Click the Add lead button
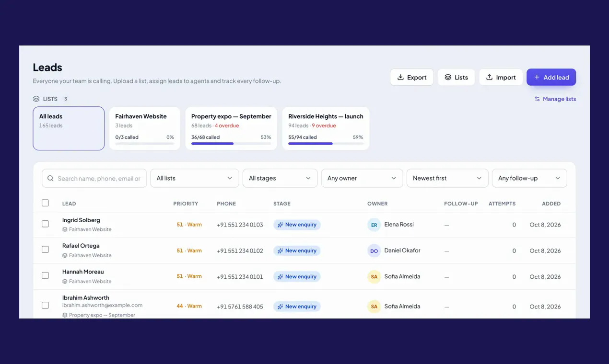Screen dimensions: 609x364 pyautogui.click(x=551, y=77)
